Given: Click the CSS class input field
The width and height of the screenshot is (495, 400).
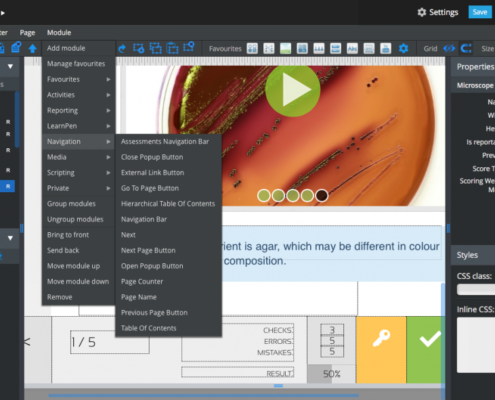Looking at the screenshot, I should pos(476,289).
